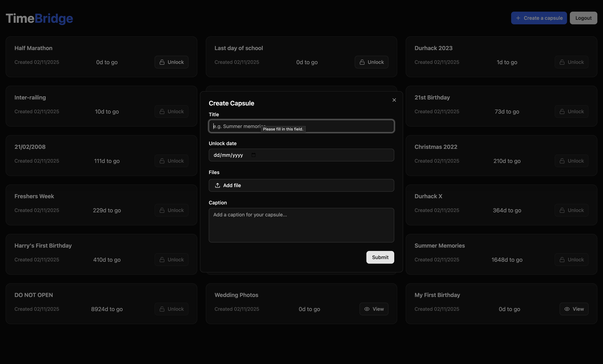Viewport: 603px width, 364px height.
Task: Click the TimeBridge logo
Action: tap(39, 18)
